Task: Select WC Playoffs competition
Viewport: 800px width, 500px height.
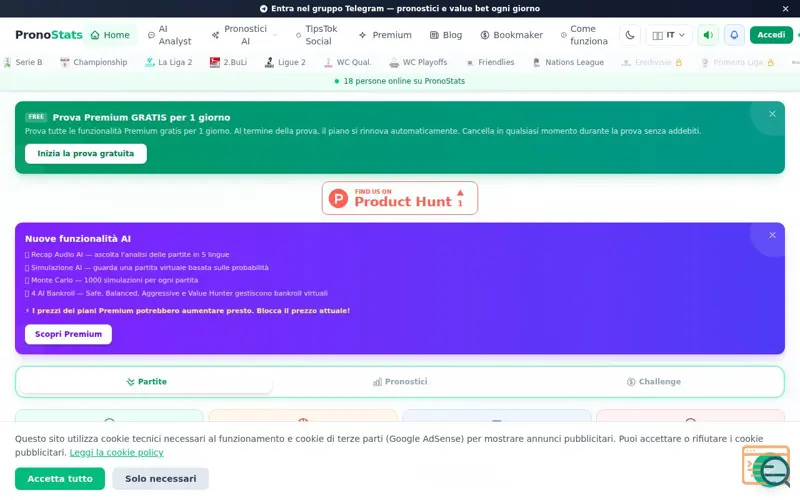Action: [418, 62]
